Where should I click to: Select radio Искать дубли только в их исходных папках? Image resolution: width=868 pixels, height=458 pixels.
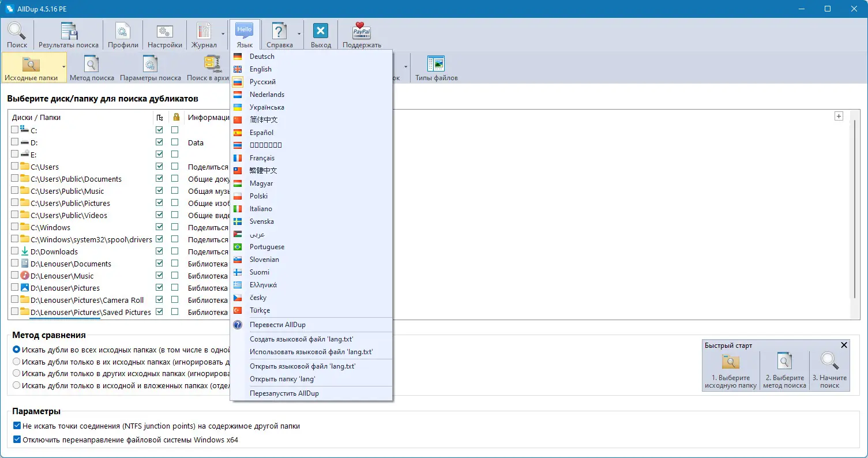point(17,362)
